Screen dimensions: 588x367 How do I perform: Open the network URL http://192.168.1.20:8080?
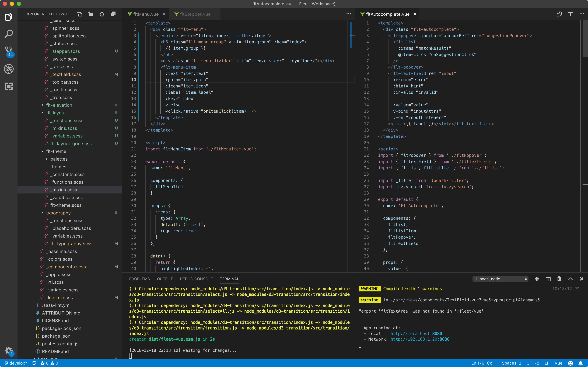pyautogui.click(x=420, y=339)
